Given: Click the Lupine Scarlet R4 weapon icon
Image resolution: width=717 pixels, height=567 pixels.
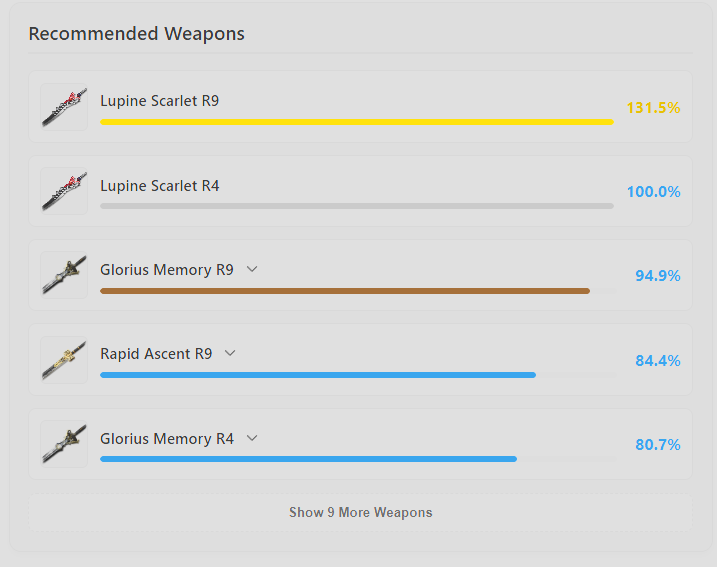Looking at the screenshot, I should coord(64,191).
